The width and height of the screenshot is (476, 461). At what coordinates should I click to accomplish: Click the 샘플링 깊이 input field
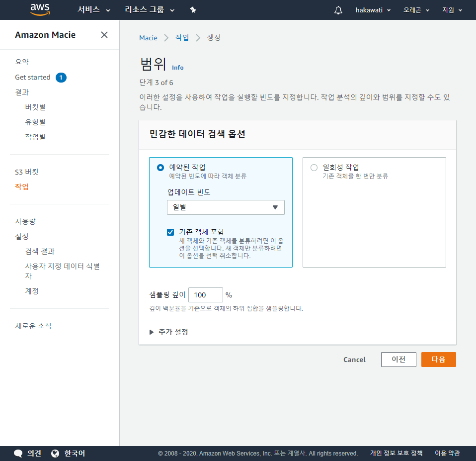pos(206,295)
